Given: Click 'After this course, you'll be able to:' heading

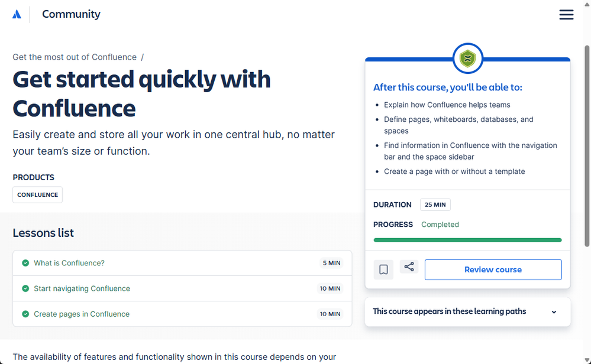Looking at the screenshot, I should pos(448,87).
